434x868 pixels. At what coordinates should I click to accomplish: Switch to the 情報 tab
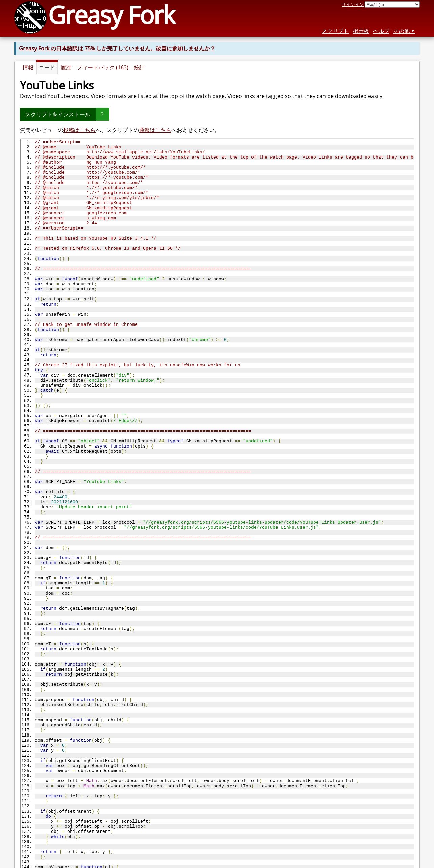(x=28, y=68)
